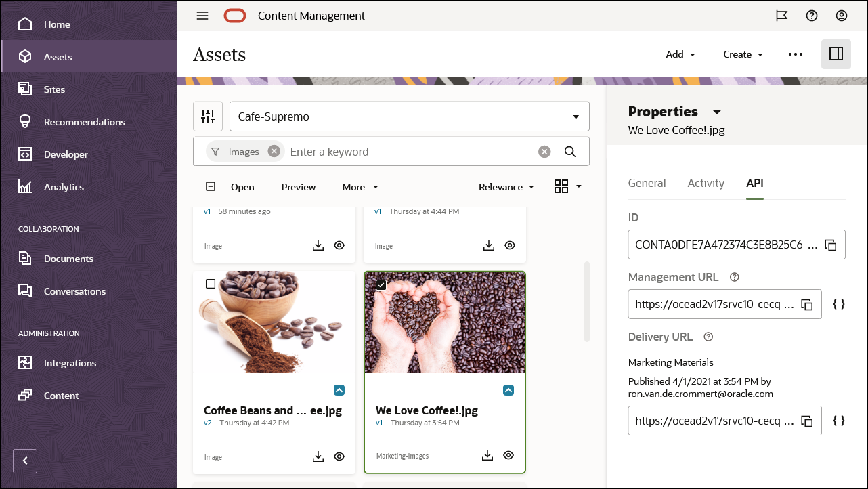Screen dimensions: 868x489
Task: Preview We Love Coffee!.jpg eye icon
Action: click(509, 455)
